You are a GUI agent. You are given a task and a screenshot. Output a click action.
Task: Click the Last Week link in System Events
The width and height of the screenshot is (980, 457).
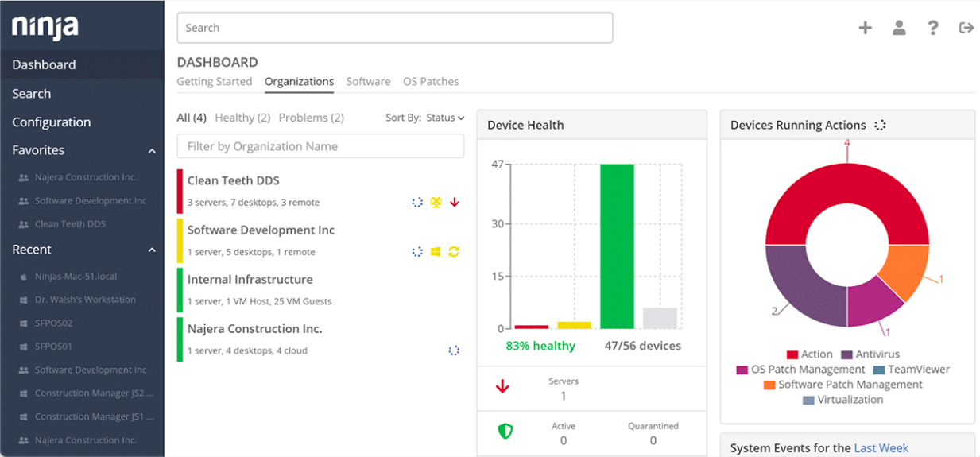coord(881,447)
